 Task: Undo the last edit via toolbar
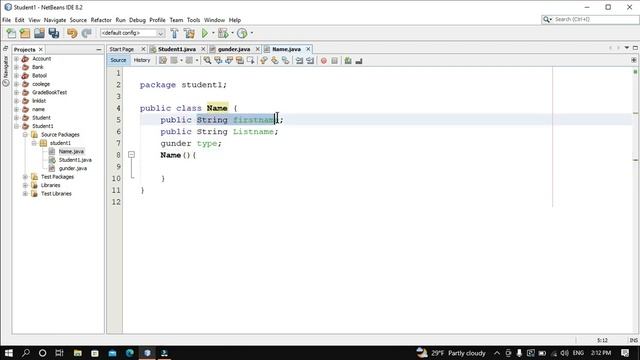[72, 33]
